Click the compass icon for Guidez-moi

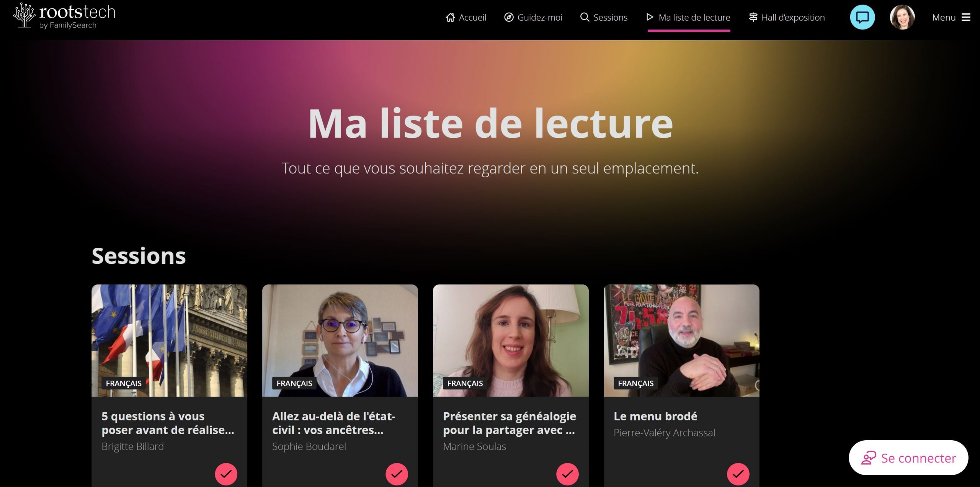coord(509,17)
